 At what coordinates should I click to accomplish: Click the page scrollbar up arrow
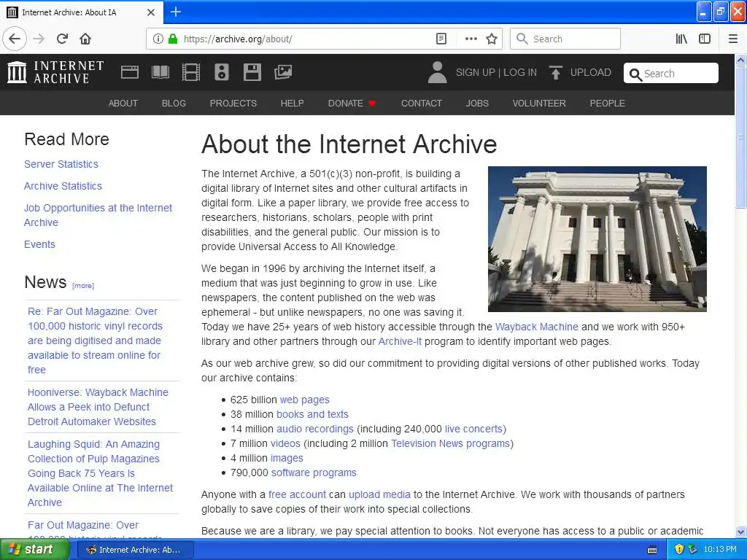(741, 60)
